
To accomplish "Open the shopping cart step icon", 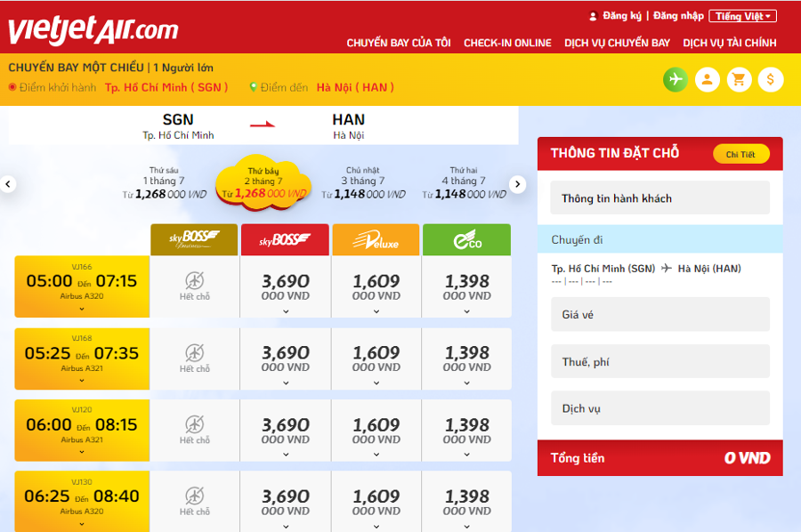I will tap(738, 79).
